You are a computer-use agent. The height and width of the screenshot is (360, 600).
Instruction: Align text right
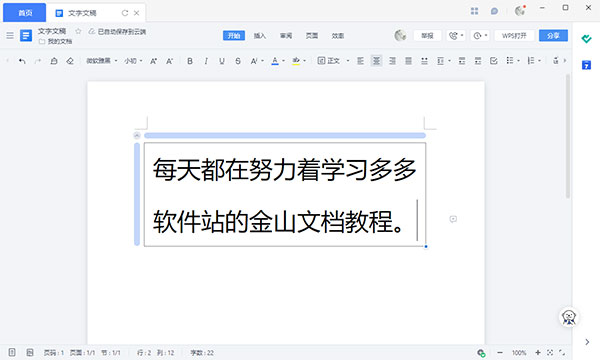(393, 61)
